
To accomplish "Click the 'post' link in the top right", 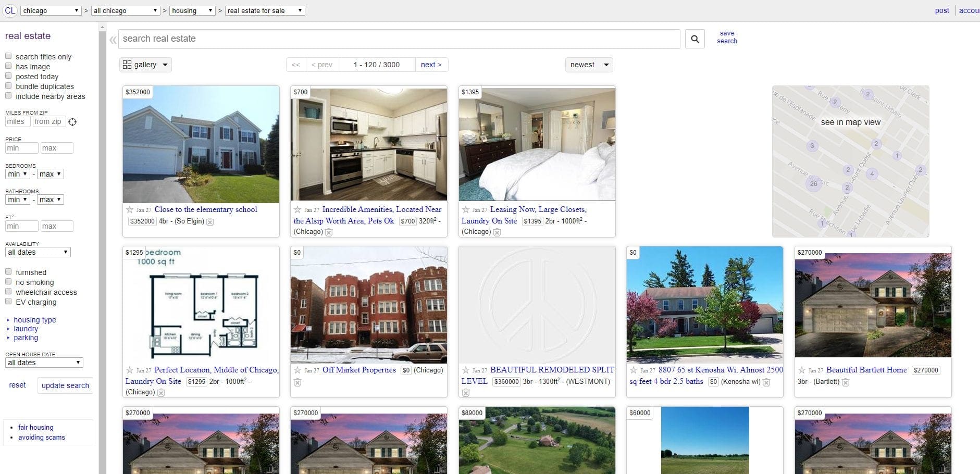I will point(941,10).
